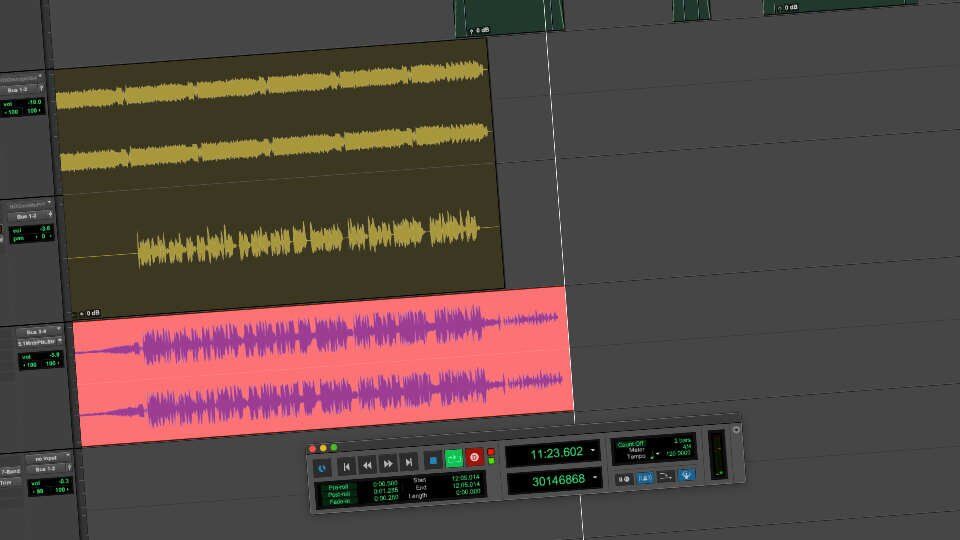The width and height of the screenshot is (960, 540).
Task: Toggle the Online sync clock button
Action: point(321,468)
